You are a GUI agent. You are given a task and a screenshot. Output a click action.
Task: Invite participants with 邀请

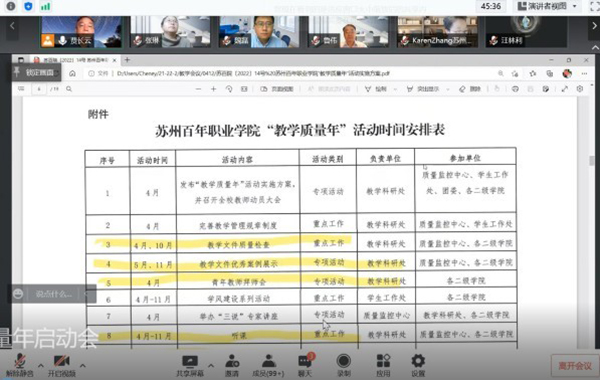pos(232,365)
